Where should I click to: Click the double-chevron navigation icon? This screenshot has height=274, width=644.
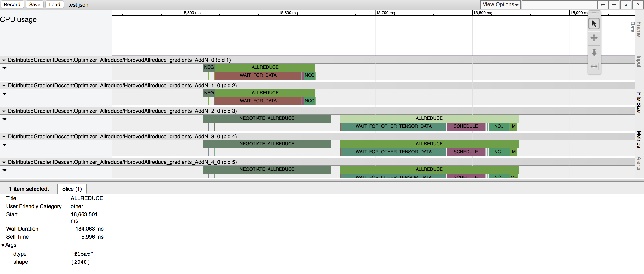(x=625, y=4)
